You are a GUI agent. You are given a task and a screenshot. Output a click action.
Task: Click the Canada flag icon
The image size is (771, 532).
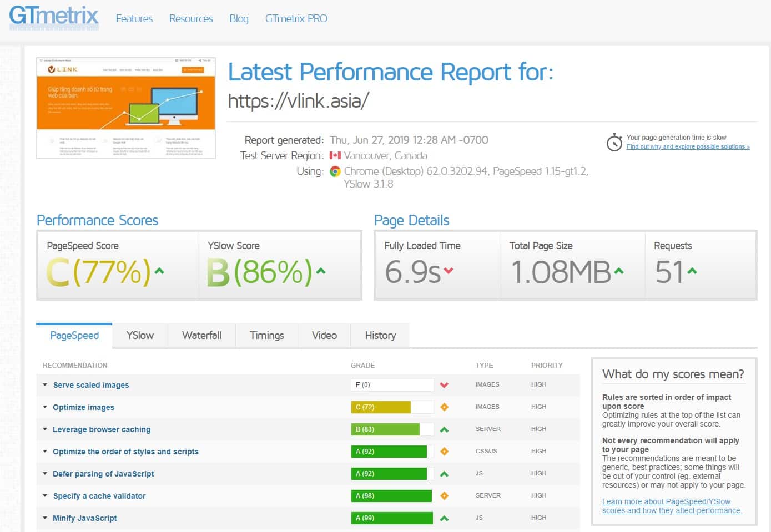coord(335,156)
